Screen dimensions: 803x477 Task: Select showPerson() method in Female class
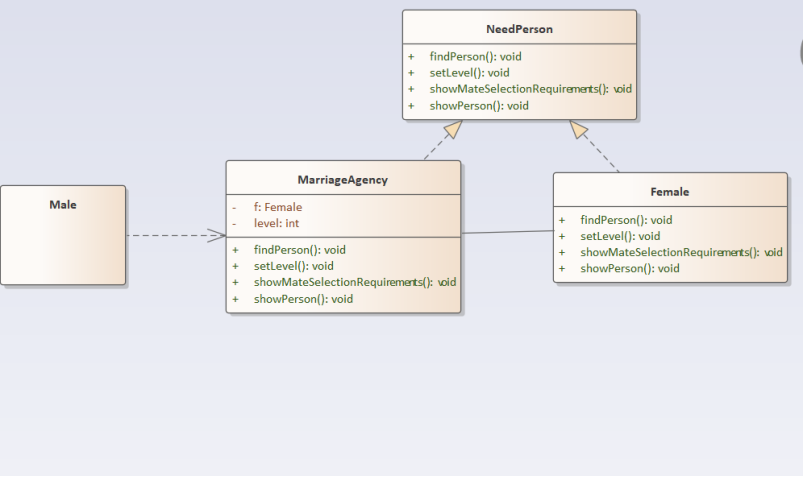coord(630,268)
